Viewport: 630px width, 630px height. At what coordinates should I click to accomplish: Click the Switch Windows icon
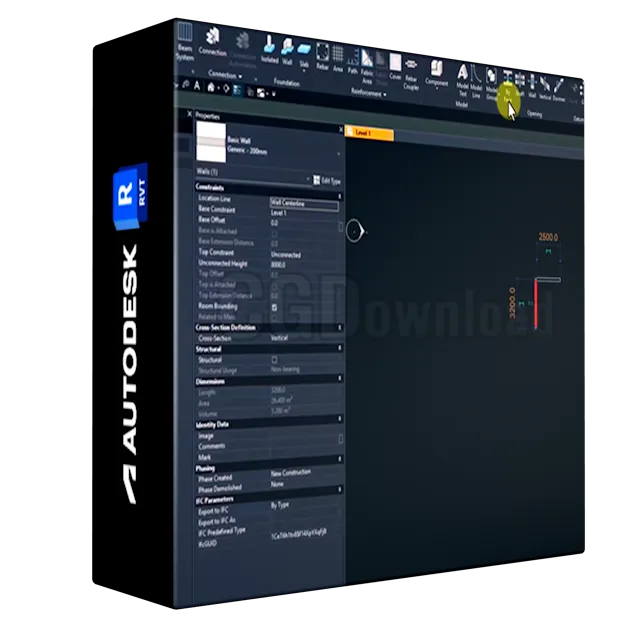261,93
